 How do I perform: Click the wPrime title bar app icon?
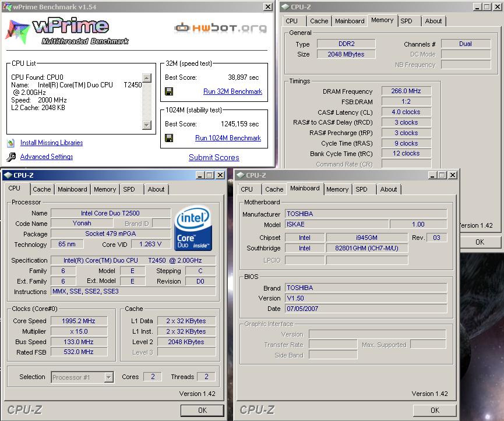7,6
